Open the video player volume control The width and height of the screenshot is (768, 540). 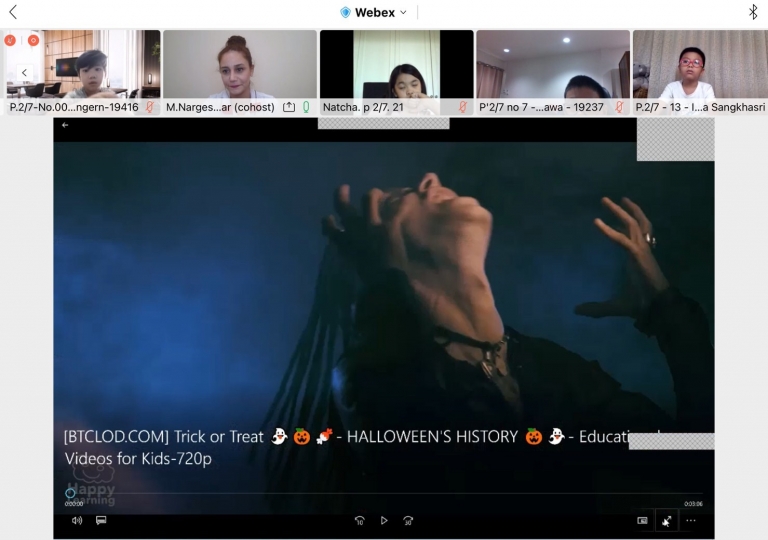77,520
